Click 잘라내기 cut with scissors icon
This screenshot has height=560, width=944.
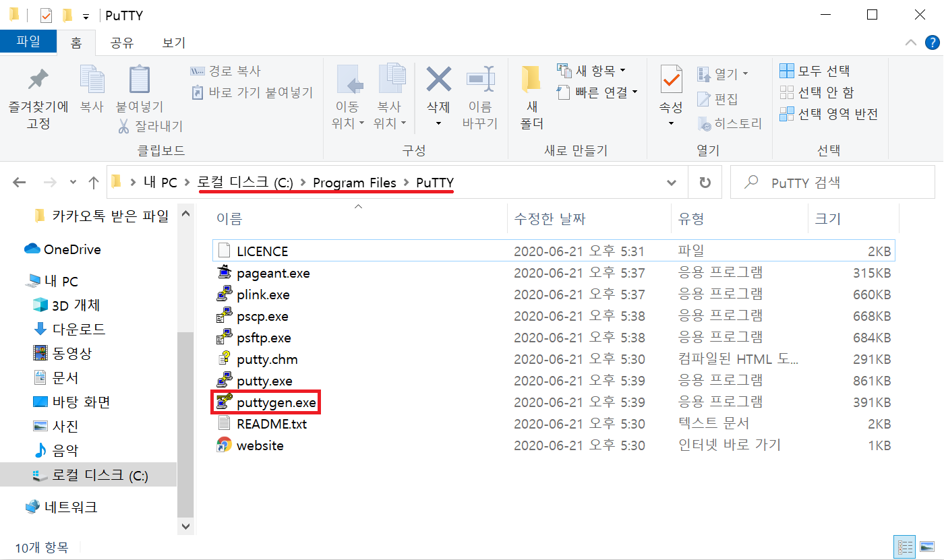click(150, 126)
